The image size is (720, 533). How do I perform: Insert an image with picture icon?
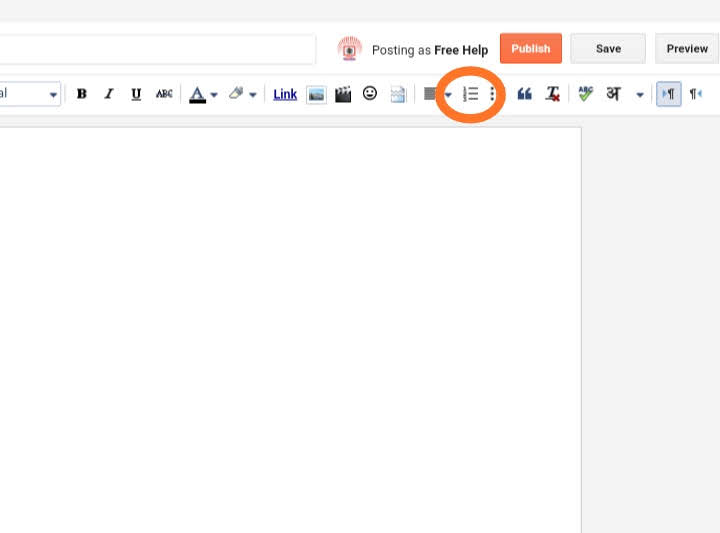[316, 95]
